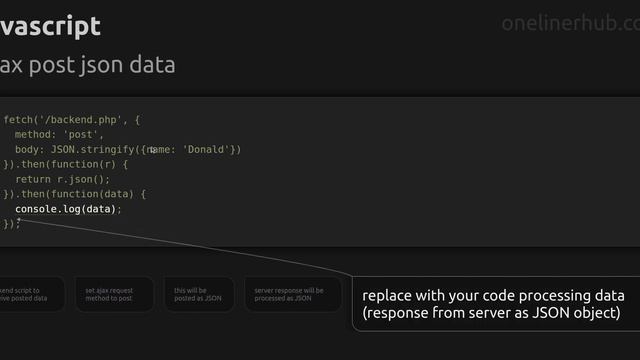Viewport: 640px width, 360px height.
Task: Click the }).then(function(data) { code line
Action: [75, 194]
